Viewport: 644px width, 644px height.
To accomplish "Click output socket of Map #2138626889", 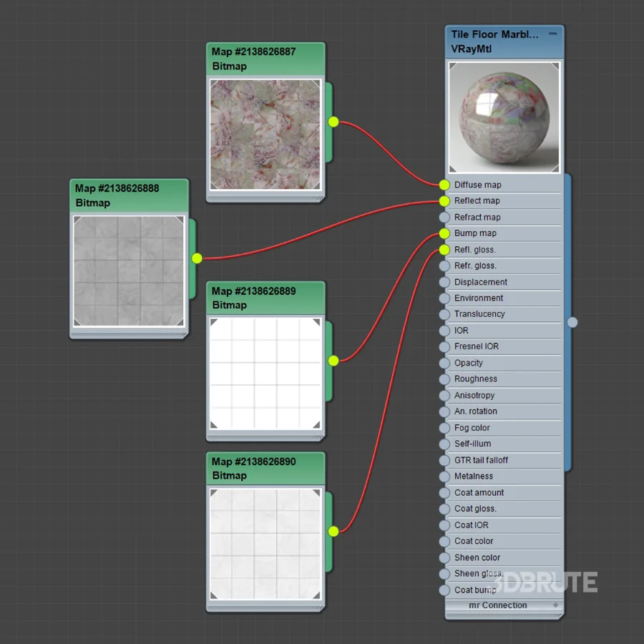I will pyautogui.click(x=333, y=361).
